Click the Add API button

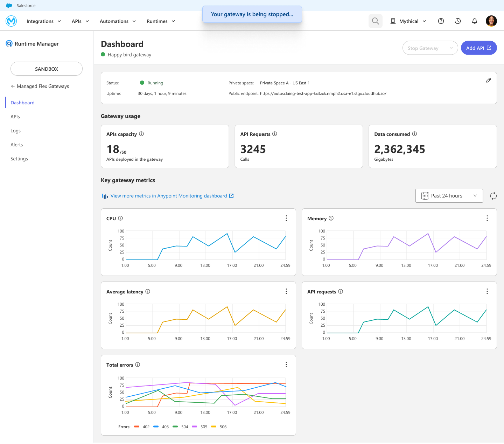click(479, 48)
